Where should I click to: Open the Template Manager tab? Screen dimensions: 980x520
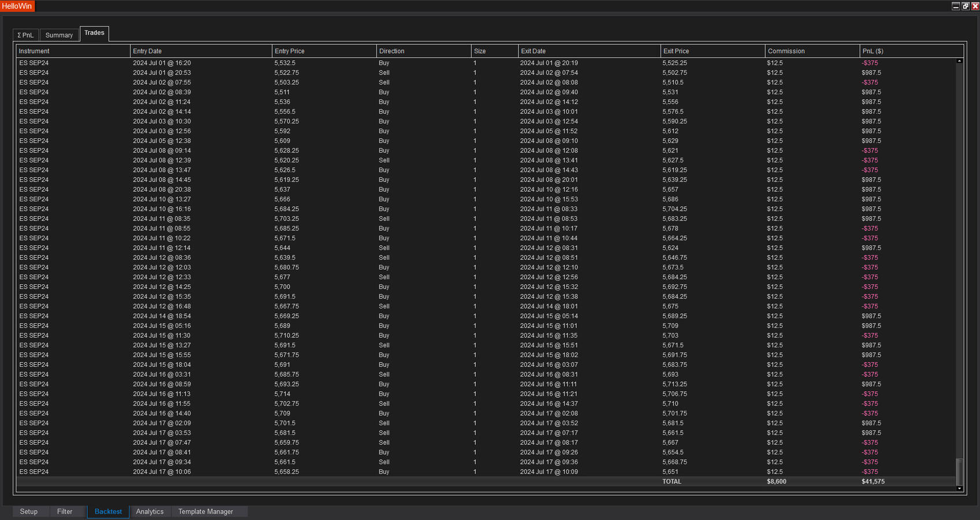(x=206, y=512)
